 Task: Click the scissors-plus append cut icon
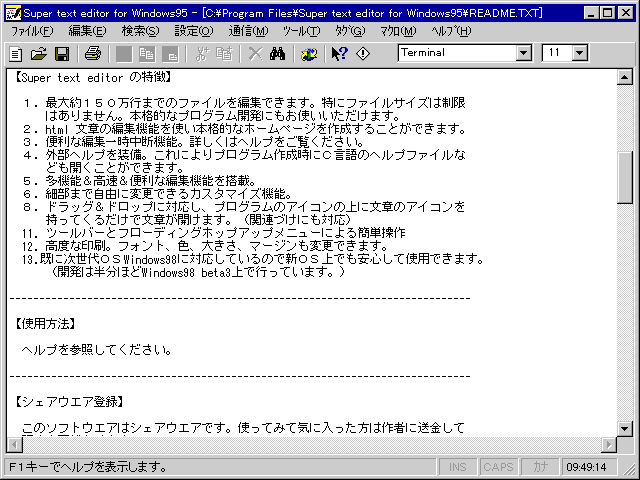pyautogui.click(x=202, y=54)
